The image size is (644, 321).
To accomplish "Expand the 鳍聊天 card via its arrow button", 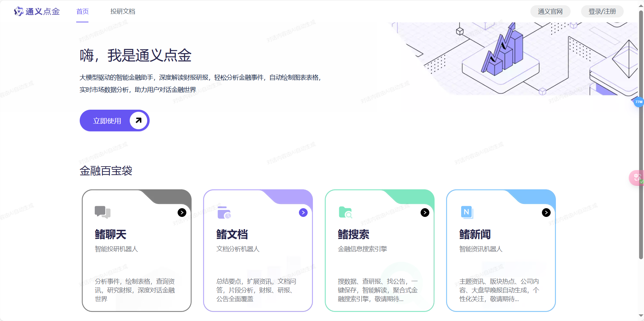I will [x=181, y=212].
